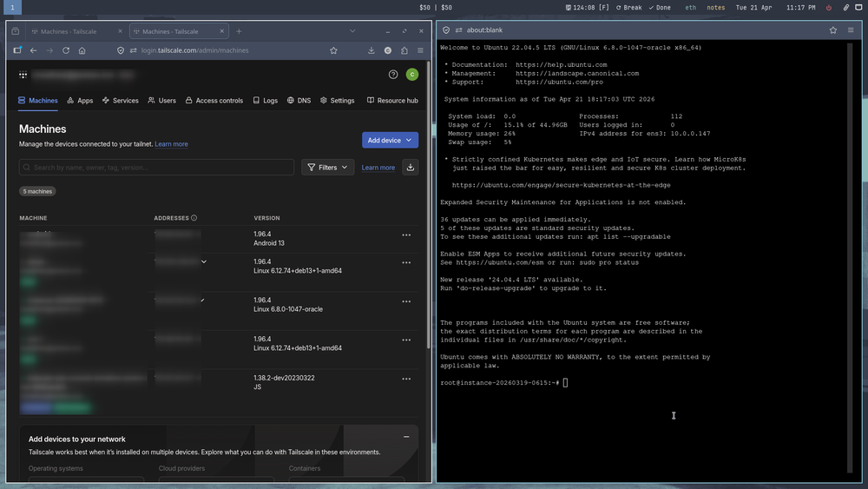Bookmark star in about:blank window
Viewport: 868px width, 489px height.
coord(833,30)
